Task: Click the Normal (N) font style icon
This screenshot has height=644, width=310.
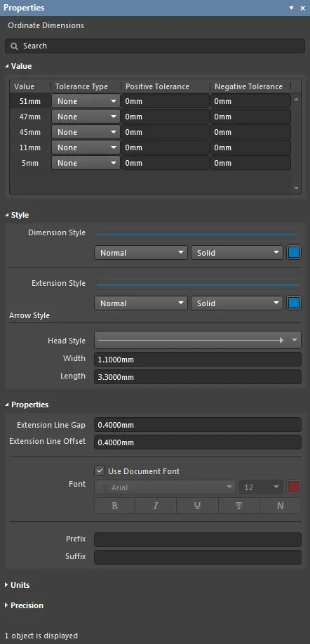Action: point(281,506)
